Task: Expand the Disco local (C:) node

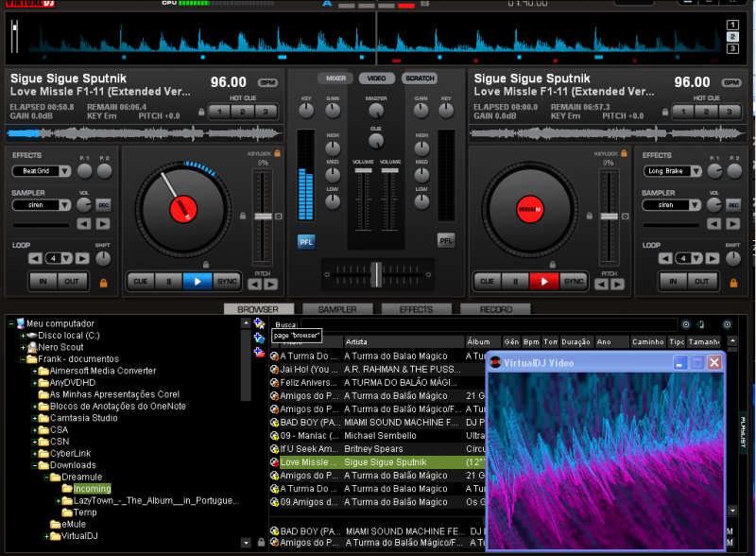Action: [x=23, y=336]
